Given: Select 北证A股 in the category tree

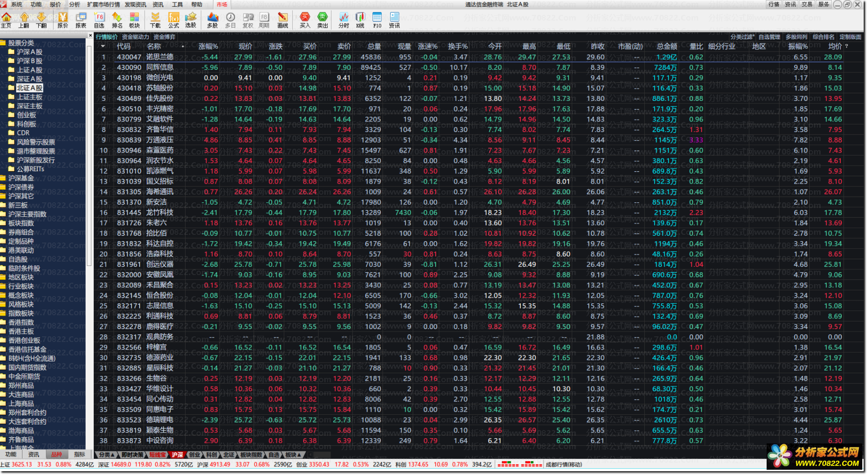Looking at the screenshot, I should tap(30, 88).
